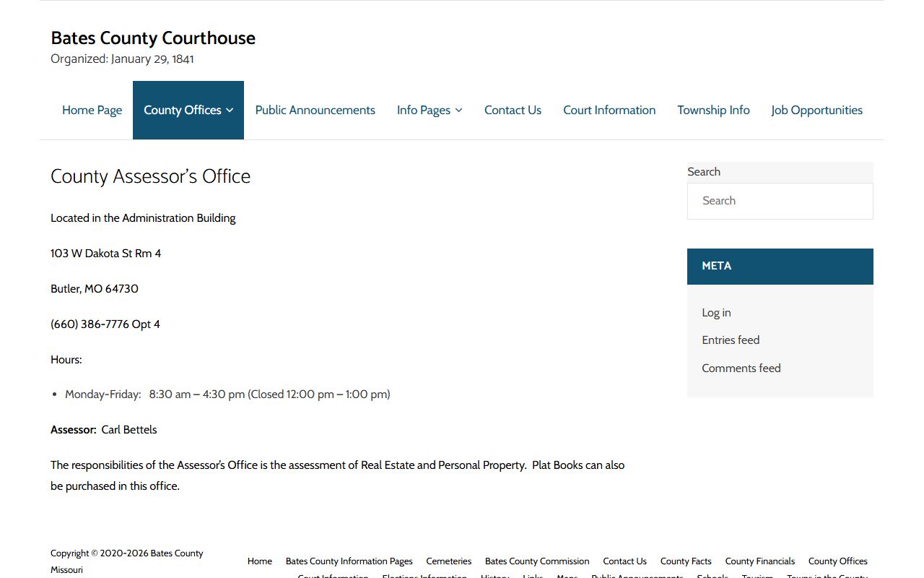Click the footer County Offices link
The height and width of the screenshot is (578, 924).
[x=837, y=561]
